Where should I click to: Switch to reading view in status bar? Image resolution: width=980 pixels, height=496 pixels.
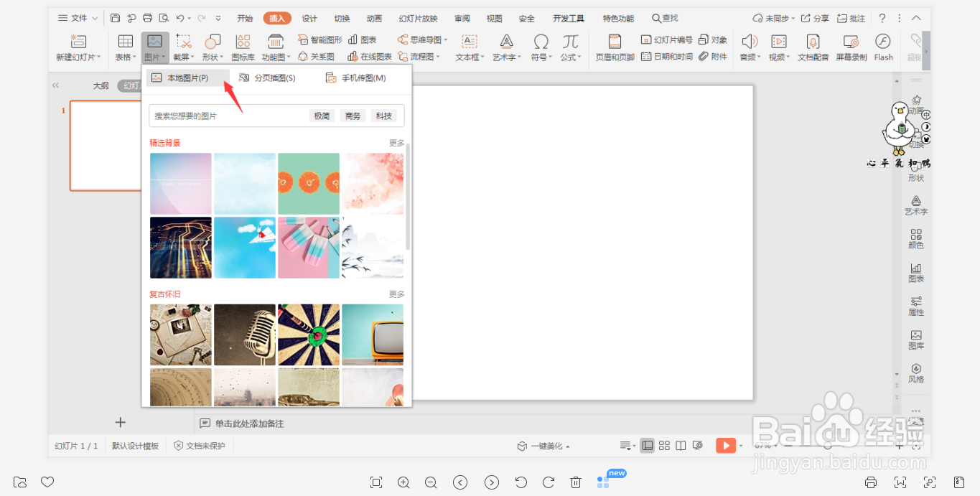point(681,446)
